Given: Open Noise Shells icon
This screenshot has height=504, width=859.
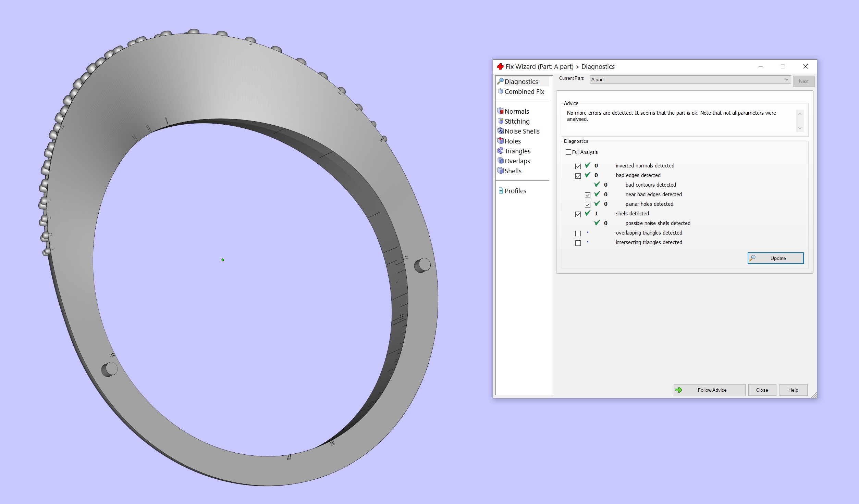Looking at the screenshot, I should (501, 131).
